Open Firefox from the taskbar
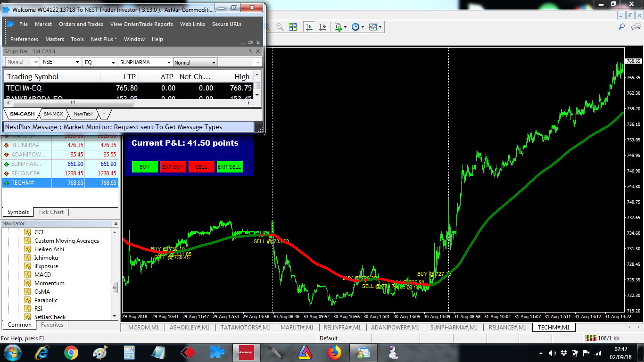 (x=334, y=352)
